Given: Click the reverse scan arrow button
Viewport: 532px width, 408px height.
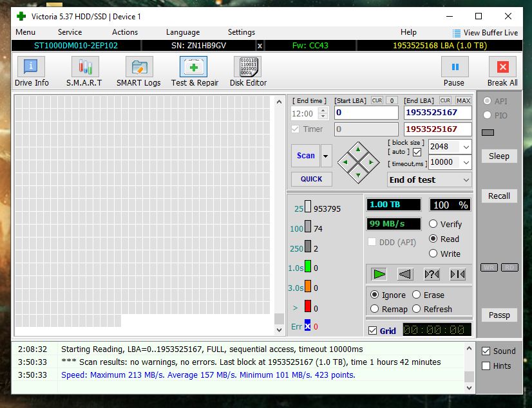Looking at the screenshot, I should (405, 274).
